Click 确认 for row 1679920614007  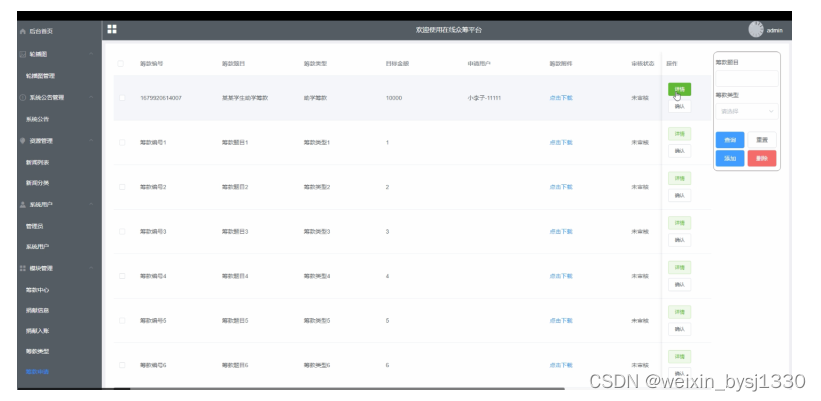(x=680, y=106)
